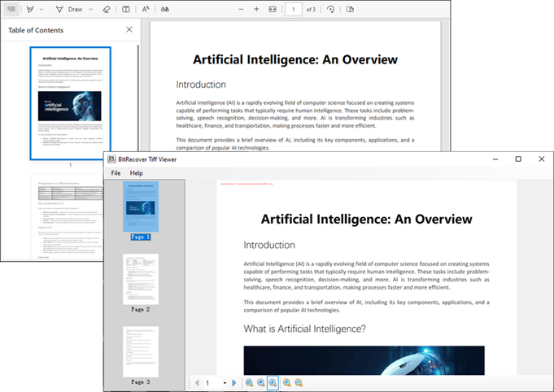The width and height of the screenshot is (554, 392).
Task: Click the orange zoom out magnifier icon
Action: click(299, 383)
